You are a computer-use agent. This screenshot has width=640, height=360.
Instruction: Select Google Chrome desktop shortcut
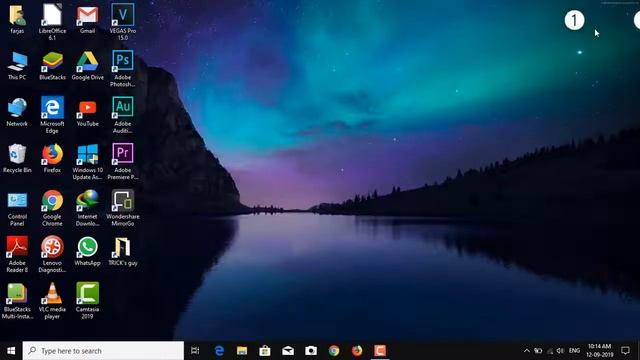coord(52,208)
